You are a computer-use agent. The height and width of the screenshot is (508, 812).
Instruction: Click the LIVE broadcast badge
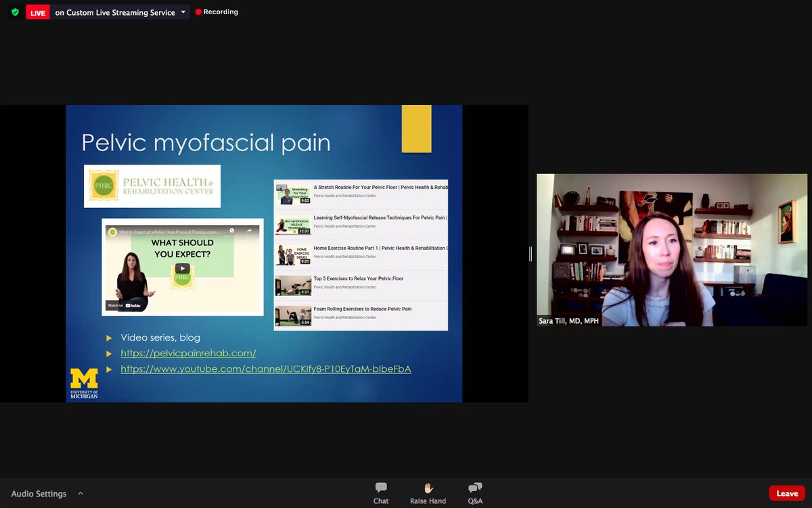[37, 12]
